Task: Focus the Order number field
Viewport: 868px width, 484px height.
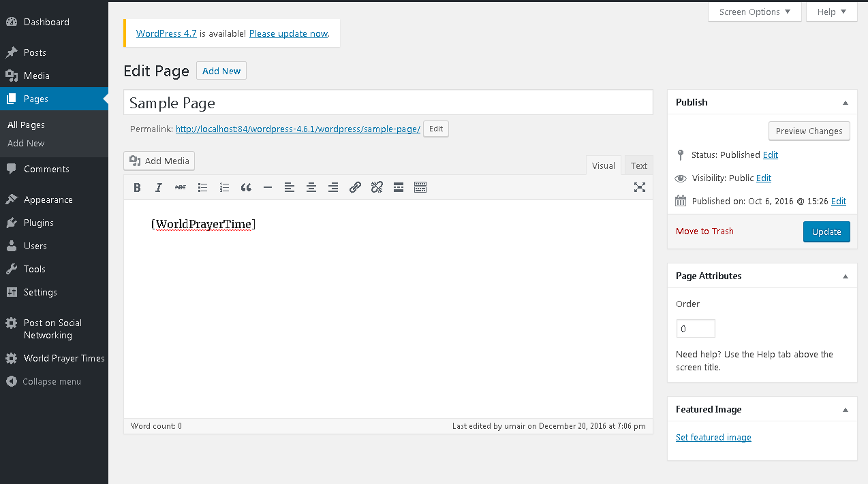Action: click(x=696, y=329)
